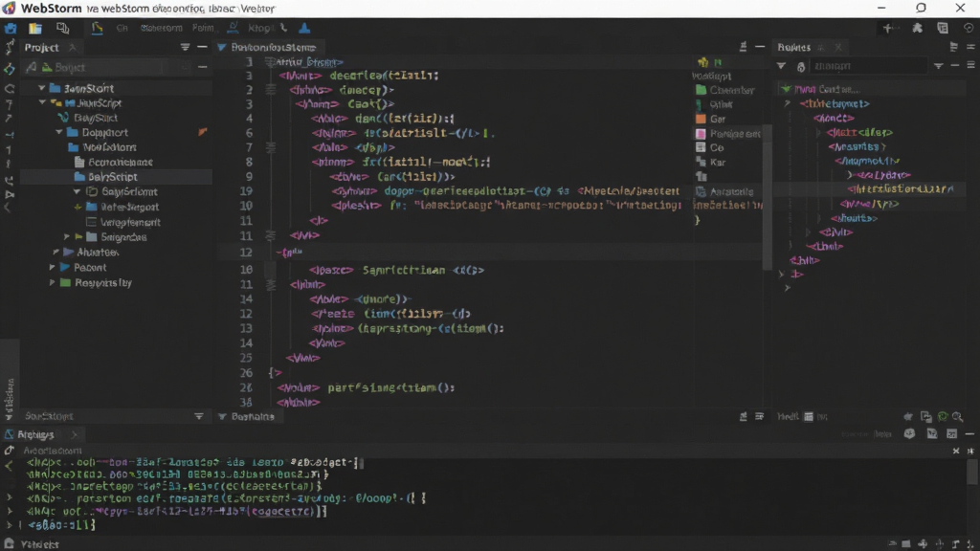Open Project panel options icon
Image resolution: width=980 pixels, height=551 pixels.
point(185,48)
